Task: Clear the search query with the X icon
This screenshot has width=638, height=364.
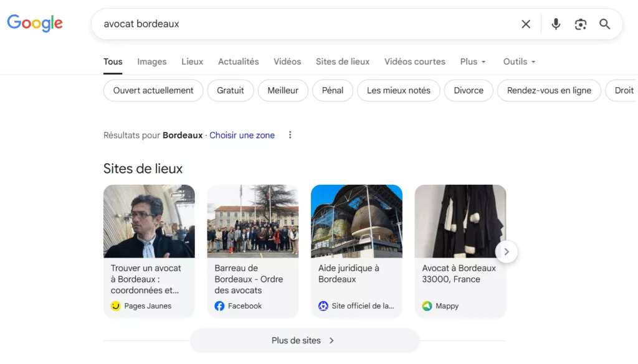Action: click(x=526, y=24)
